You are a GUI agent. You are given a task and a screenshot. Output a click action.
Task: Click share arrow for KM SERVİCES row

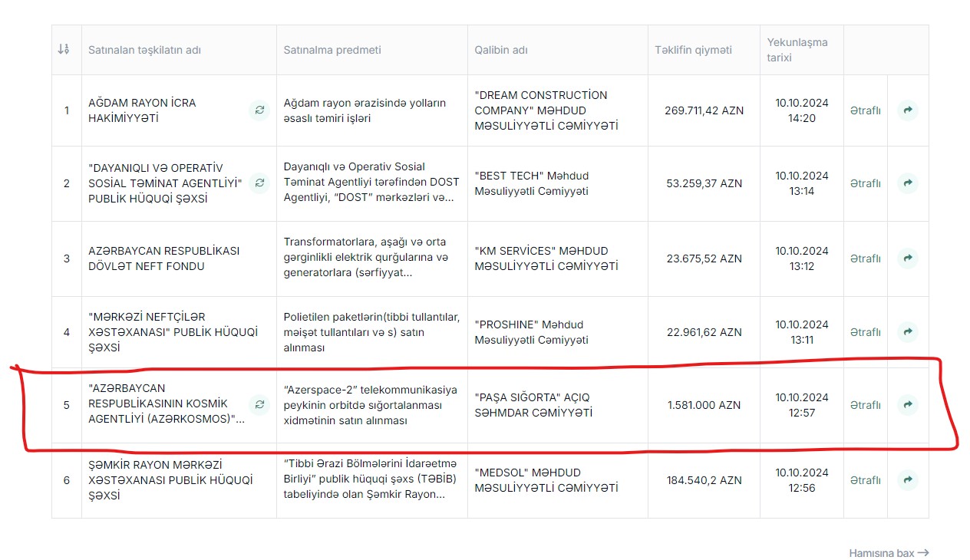(x=908, y=259)
